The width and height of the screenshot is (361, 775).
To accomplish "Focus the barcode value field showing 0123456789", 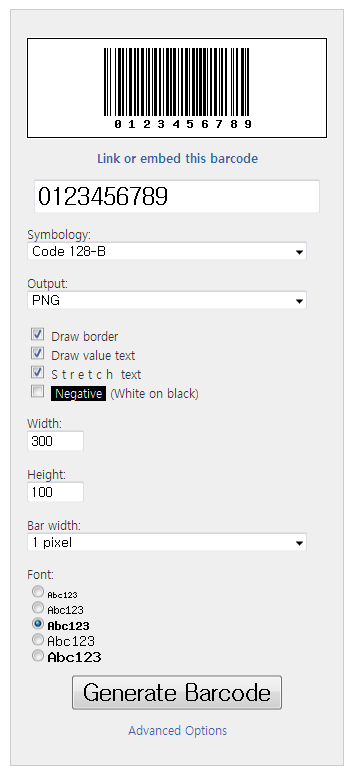I will coord(177,197).
